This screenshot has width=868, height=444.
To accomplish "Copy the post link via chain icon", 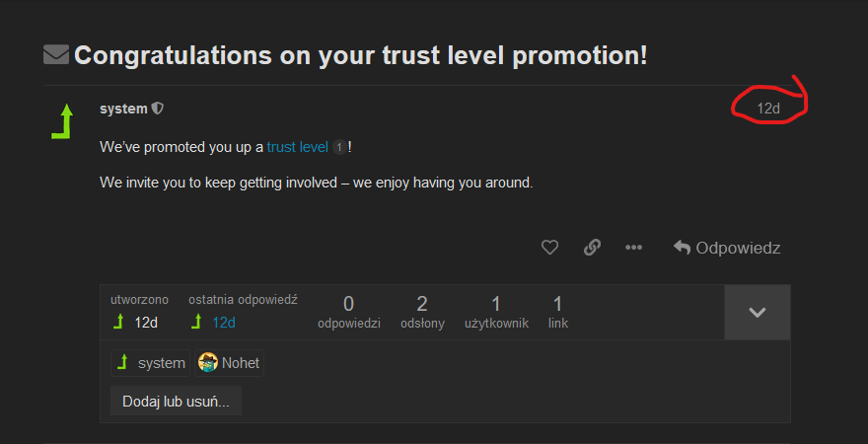I will 592,248.
